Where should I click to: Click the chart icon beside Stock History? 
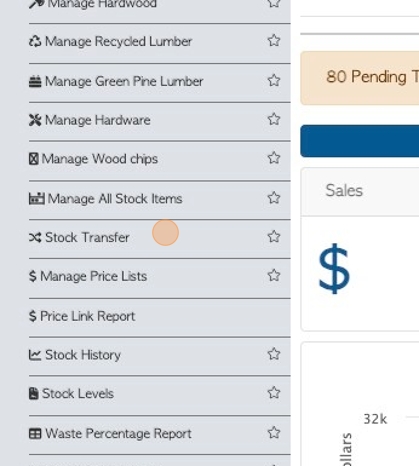pyautogui.click(x=35, y=355)
